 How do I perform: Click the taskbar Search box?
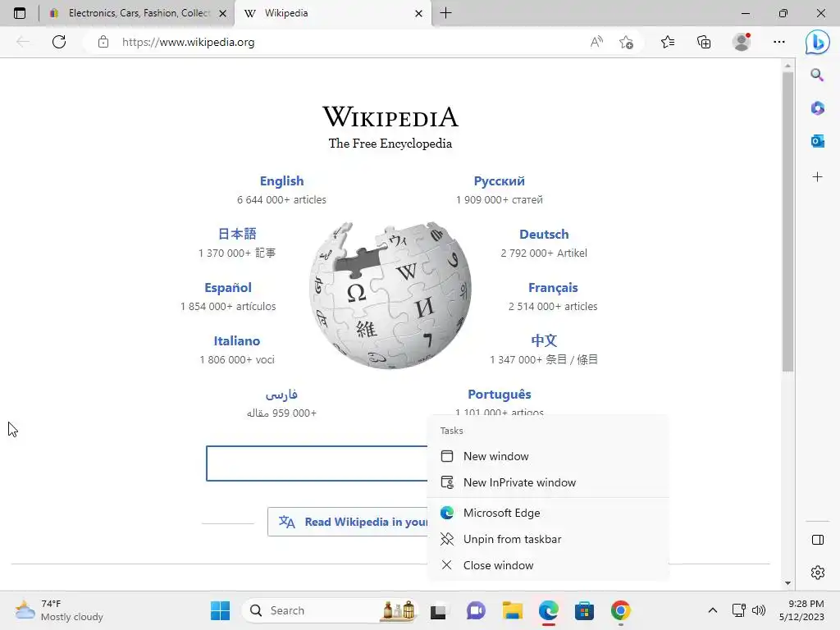click(x=330, y=610)
